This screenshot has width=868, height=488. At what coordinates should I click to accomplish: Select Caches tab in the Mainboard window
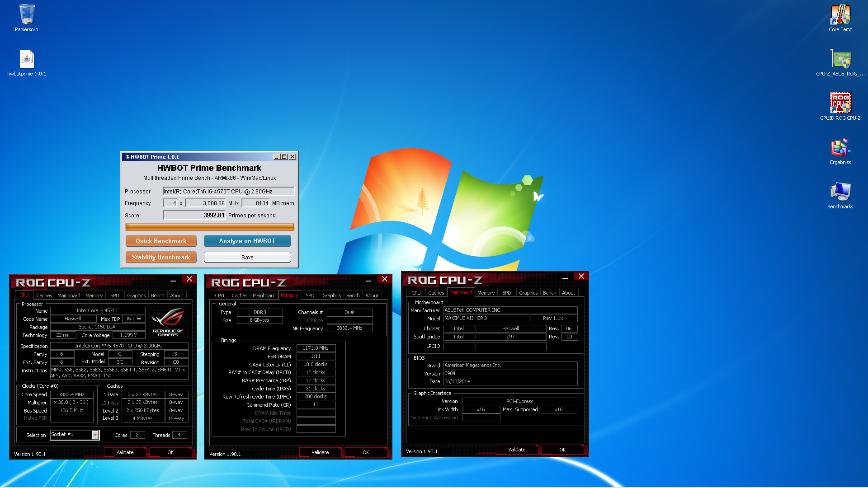click(x=436, y=293)
